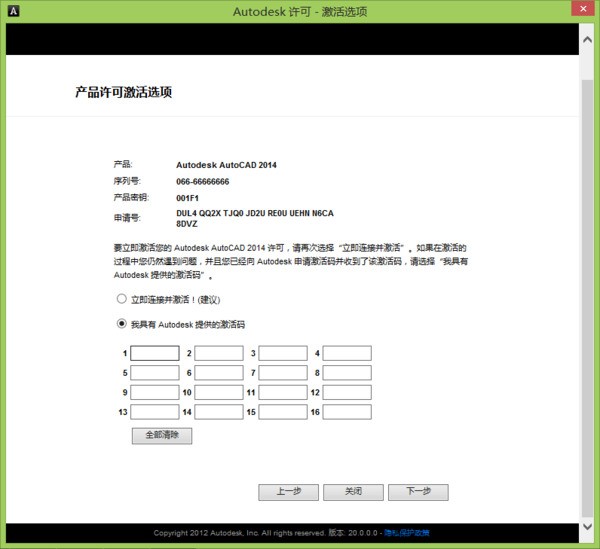
Task: Close the Autodesk license activation window
Action: [x=583, y=8]
